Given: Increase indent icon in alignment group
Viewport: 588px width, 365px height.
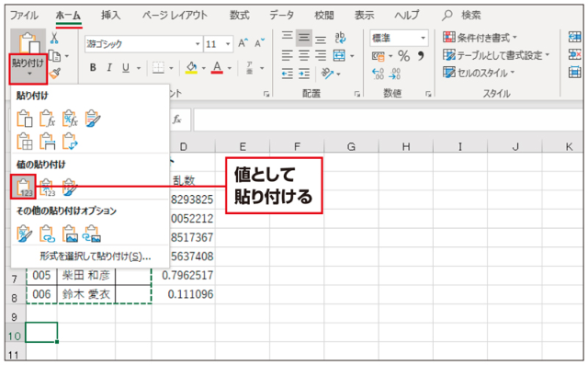Looking at the screenshot, I should coord(304,74).
